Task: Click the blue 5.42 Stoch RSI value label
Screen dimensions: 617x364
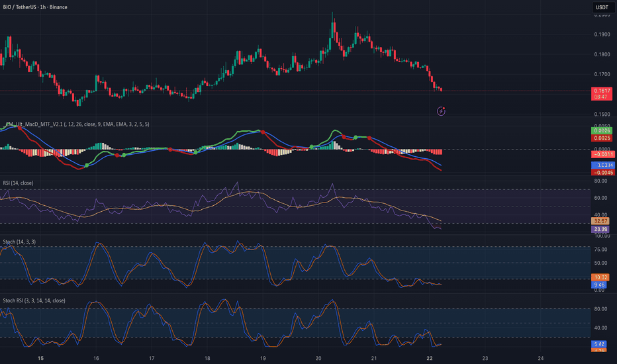Action: point(599,344)
